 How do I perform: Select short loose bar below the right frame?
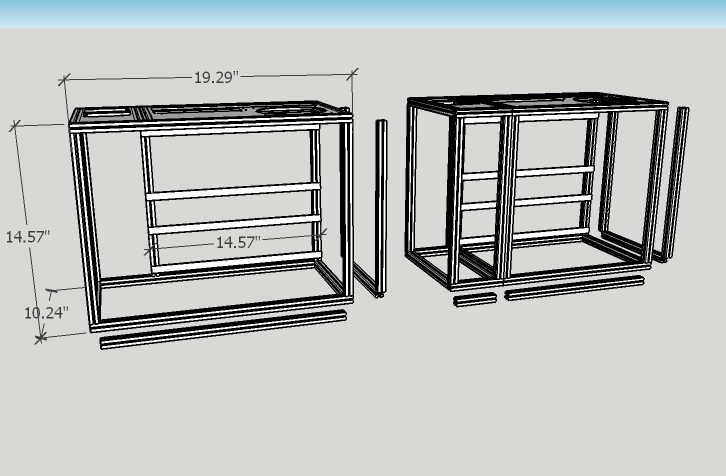[475, 300]
